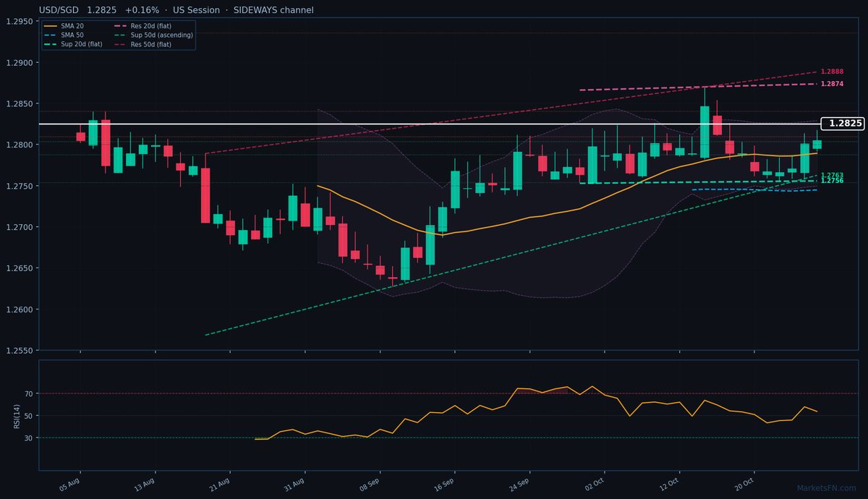Click the 1.2900 price axis label
Viewport: 868px width, 499px height.
click(20, 63)
